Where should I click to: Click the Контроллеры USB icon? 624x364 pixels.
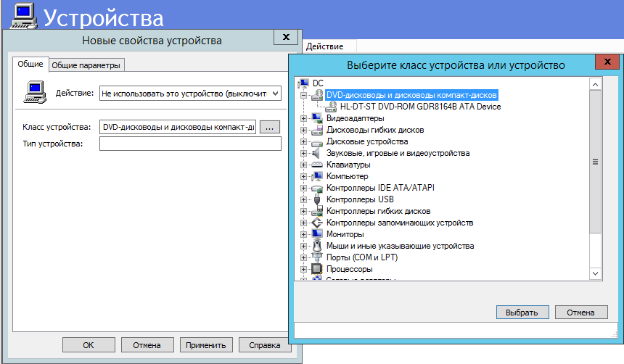[x=317, y=199]
